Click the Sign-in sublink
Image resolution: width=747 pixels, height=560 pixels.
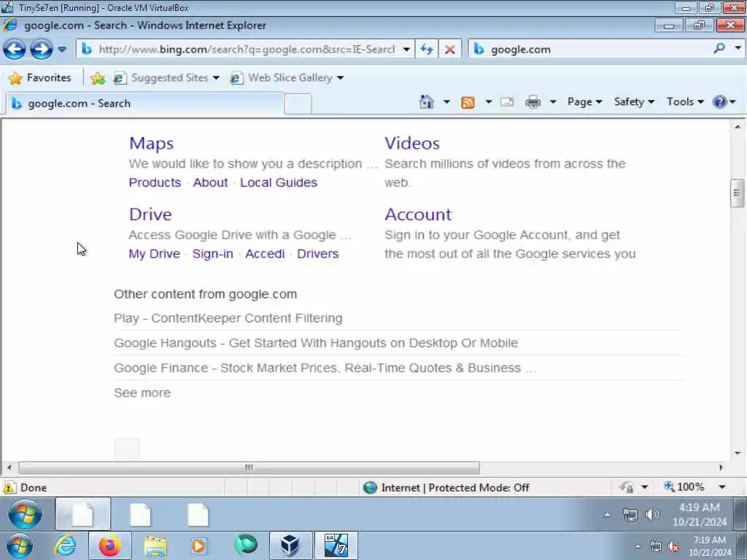point(212,254)
